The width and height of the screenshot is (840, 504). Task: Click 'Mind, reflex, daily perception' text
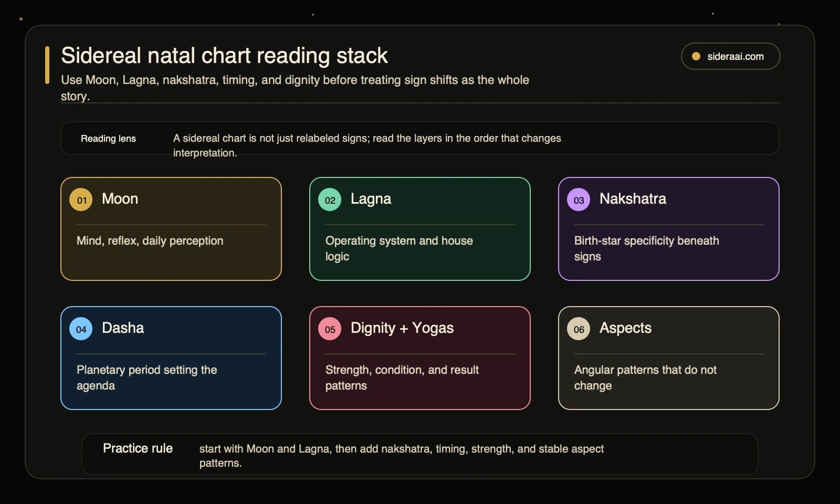(150, 241)
